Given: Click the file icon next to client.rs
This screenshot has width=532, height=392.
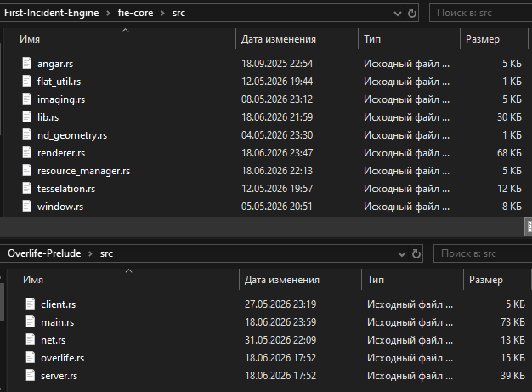Looking at the screenshot, I should [31, 304].
